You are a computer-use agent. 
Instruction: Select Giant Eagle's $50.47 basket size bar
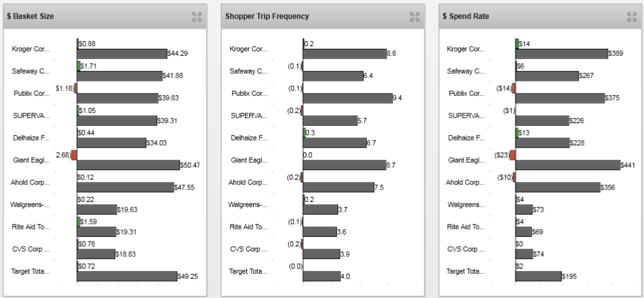127,165
